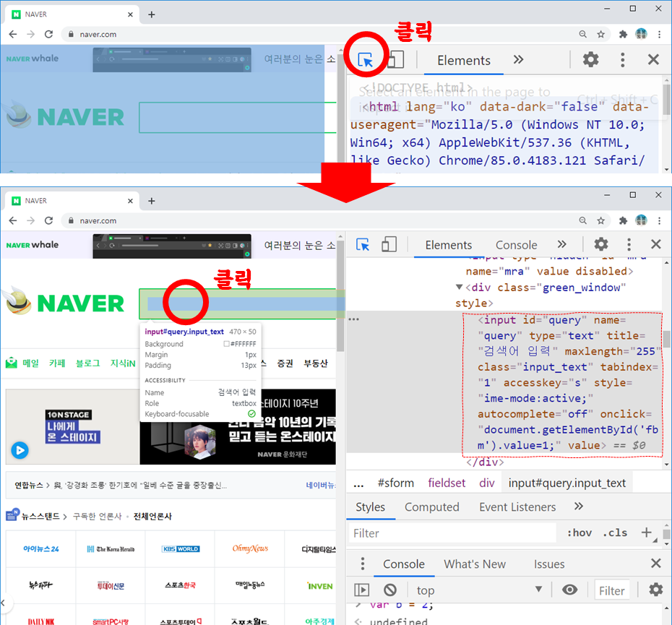
Task: Select the #sform breadcrumb
Action: click(395, 483)
